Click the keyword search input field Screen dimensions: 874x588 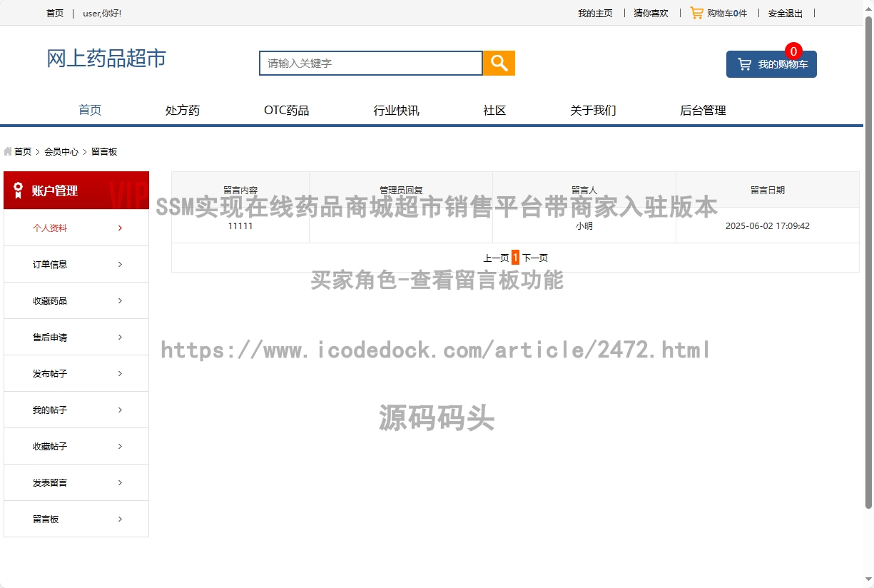tap(371, 63)
